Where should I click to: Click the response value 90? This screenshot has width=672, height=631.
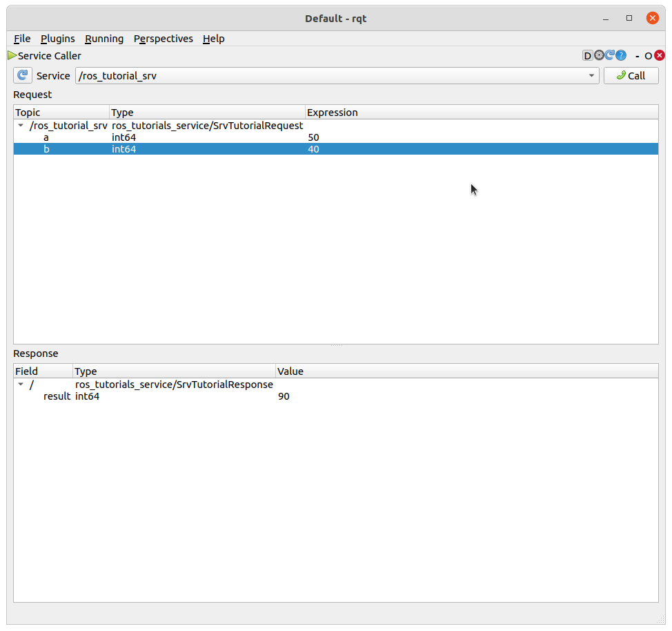284,396
